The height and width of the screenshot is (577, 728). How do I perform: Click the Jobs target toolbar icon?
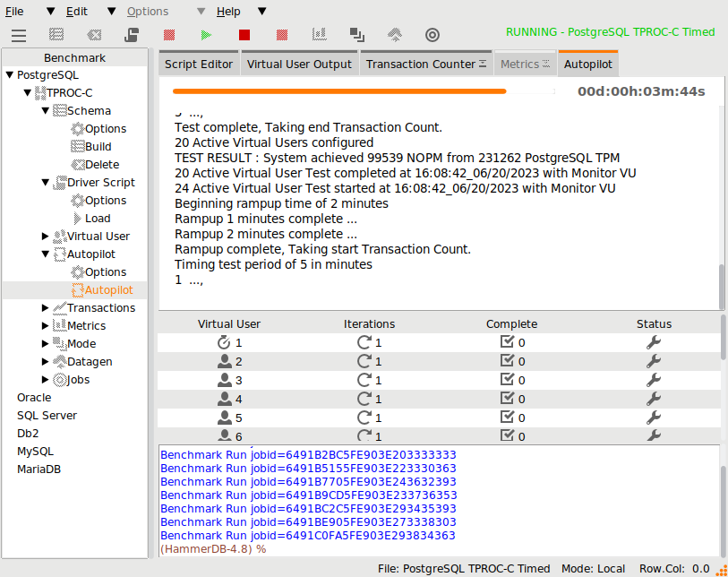pos(433,35)
